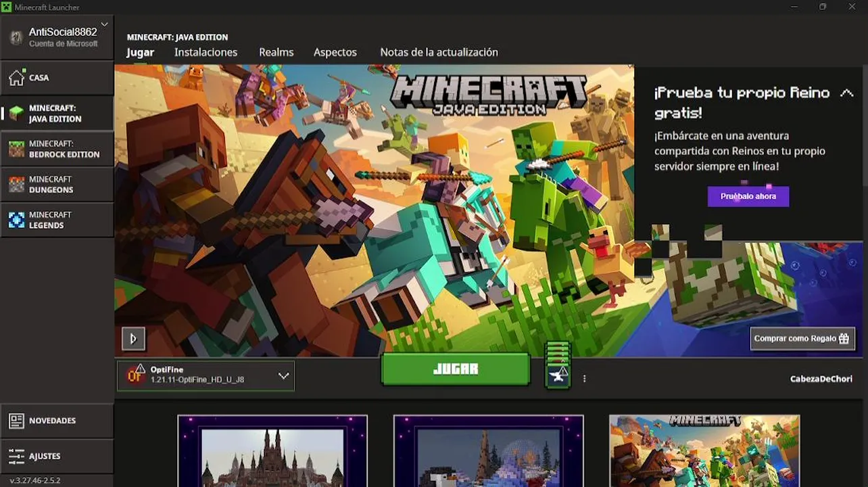This screenshot has width=868, height=487.
Task: Click the launcher version v.3.27.46-2.5.2 text
Action: point(35,480)
